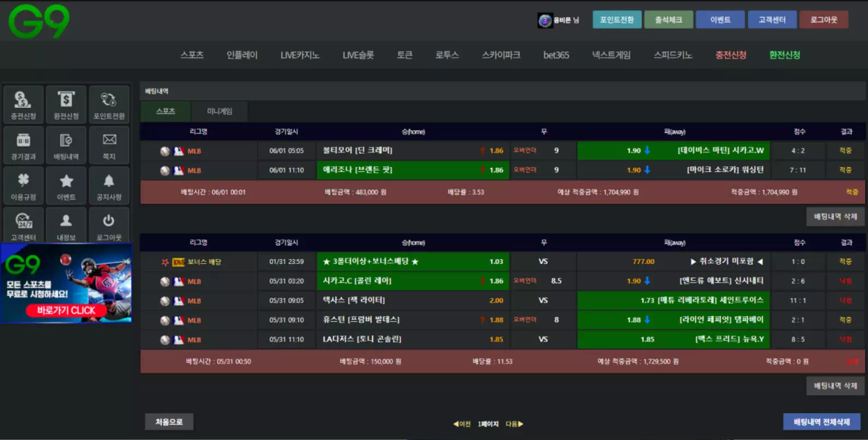The image size is (868, 440).
Task: Click the MLB flag icon in the 애리조나 row
Action: click(x=179, y=171)
